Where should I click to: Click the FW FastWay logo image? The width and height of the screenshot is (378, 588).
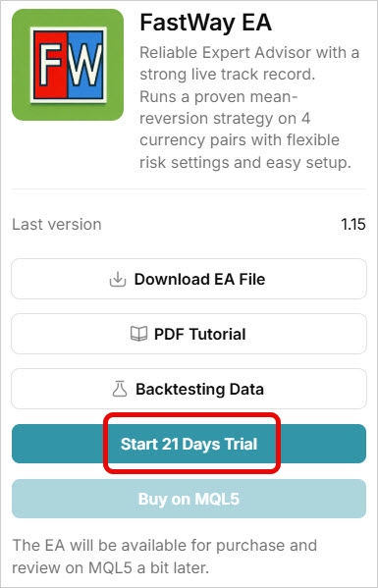pos(68,65)
